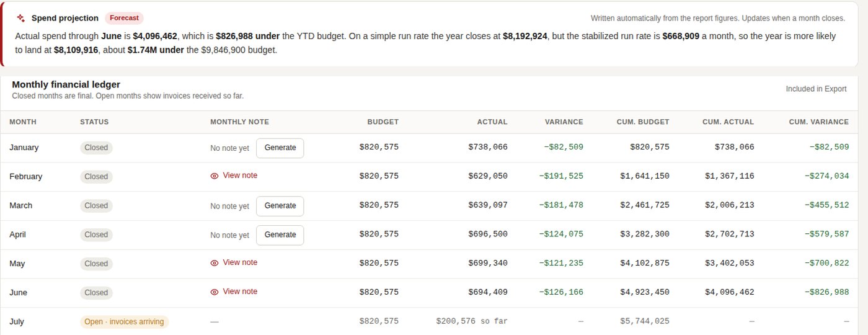Click July's '$200,576 so far' actual value
Screen dimensions: 868x335
coord(472,321)
